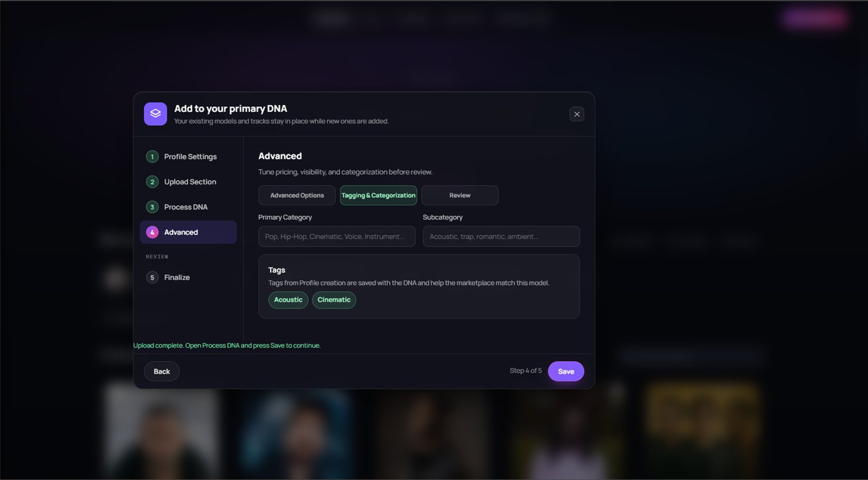Click step number 1 circle icon
The height and width of the screenshot is (480, 868).
point(152,157)
